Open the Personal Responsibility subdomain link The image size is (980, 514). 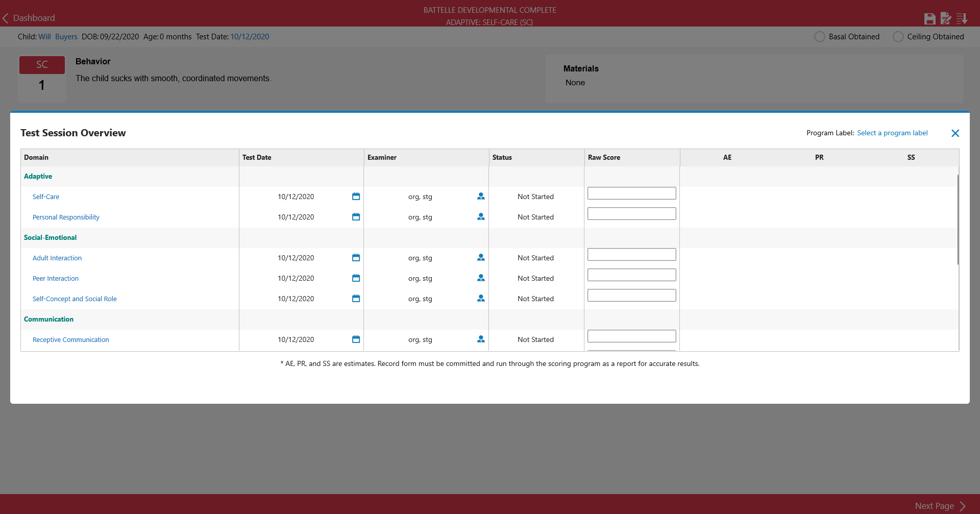(x=66, y=217)
